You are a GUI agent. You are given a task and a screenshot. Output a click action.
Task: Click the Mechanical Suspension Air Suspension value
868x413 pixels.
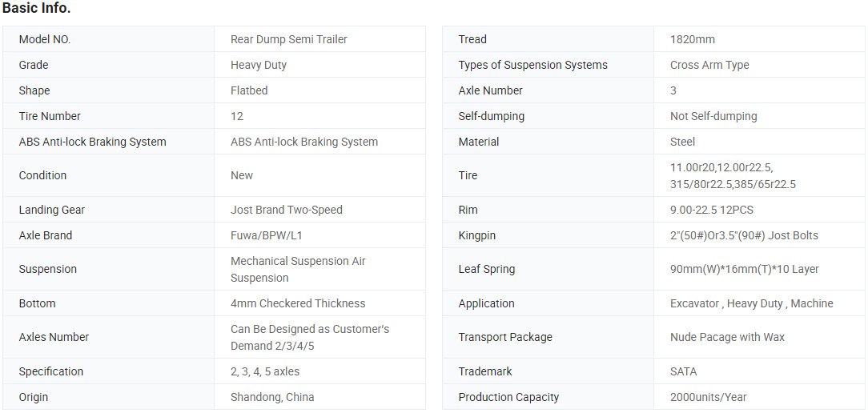pyautogui.click(x=298, y=269)
